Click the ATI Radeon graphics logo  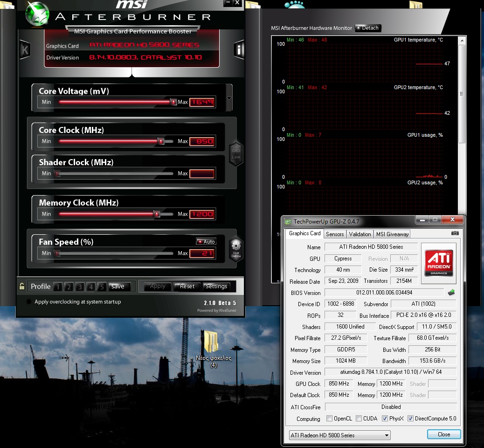point(439,263)
